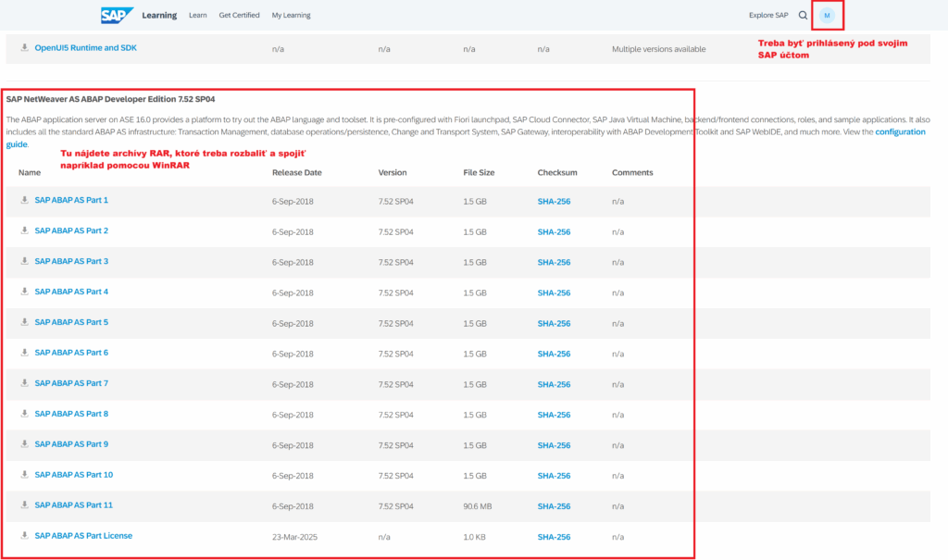Click the Release Date column header
This screenshot has width=948, height=560.
tap(297, 172)
